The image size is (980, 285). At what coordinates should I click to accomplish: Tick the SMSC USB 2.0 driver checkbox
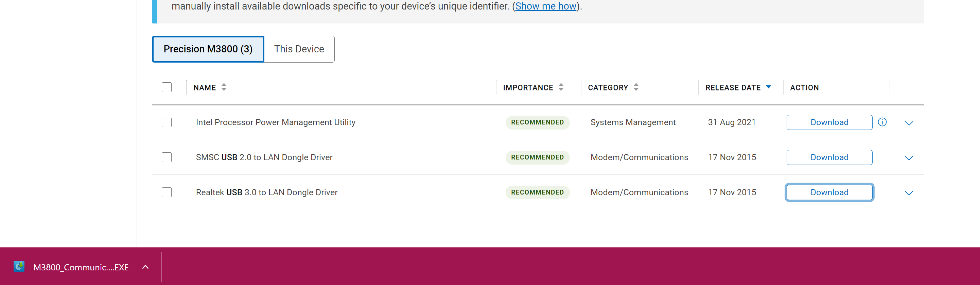(167, 157)
